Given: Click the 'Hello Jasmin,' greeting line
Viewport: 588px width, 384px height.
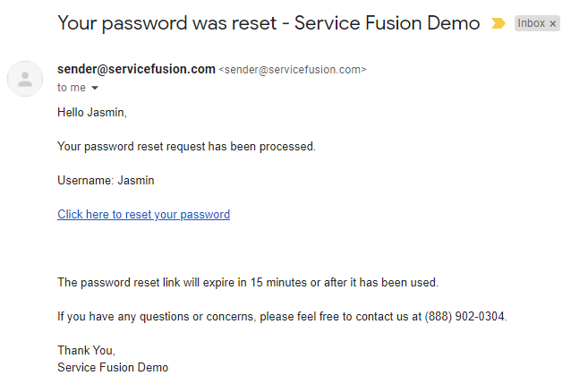Looking at the screenshot, I should 92,112.
